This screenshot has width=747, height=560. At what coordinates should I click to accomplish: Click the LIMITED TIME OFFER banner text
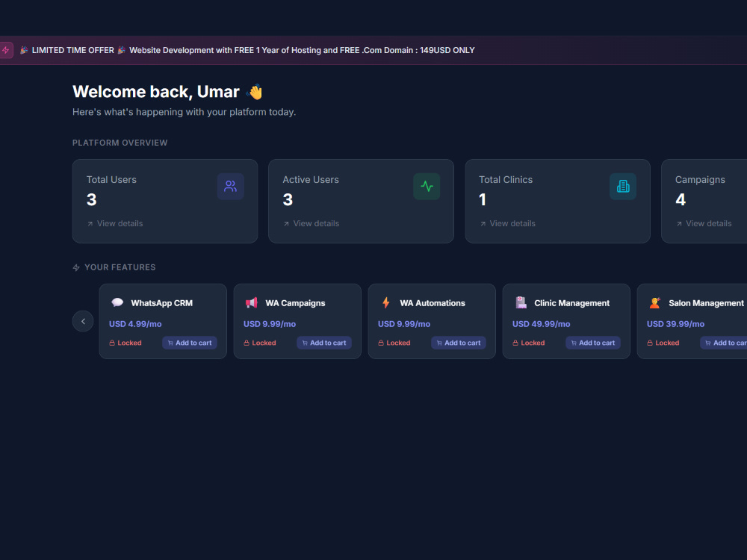coord(73,50)
